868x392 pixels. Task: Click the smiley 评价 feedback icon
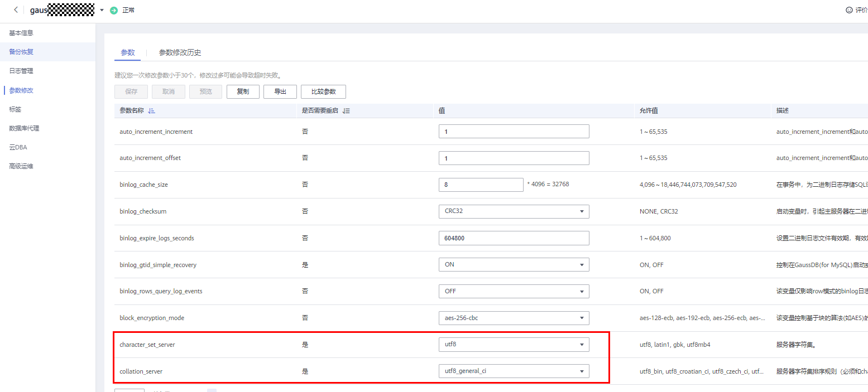pyautogui.click(x=850, y=10)
